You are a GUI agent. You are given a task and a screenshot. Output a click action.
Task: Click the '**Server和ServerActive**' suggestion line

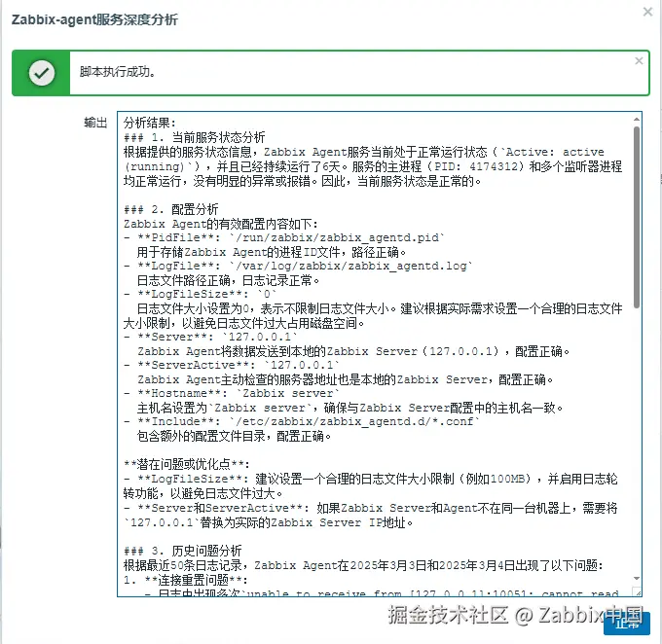pyautogui.click(x=370, y=508)
